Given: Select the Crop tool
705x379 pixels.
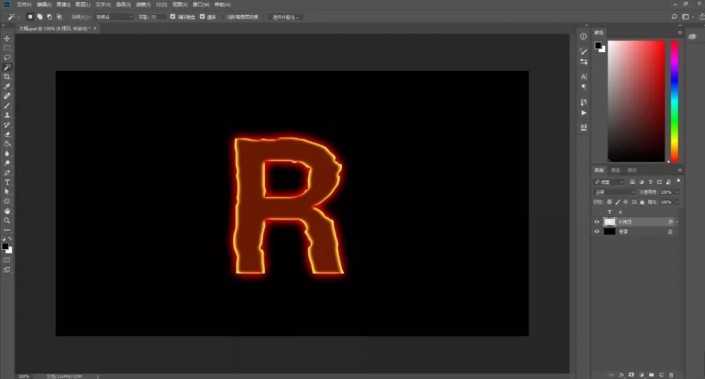Looking at the screenshot, I should click(x=7, y=77).
